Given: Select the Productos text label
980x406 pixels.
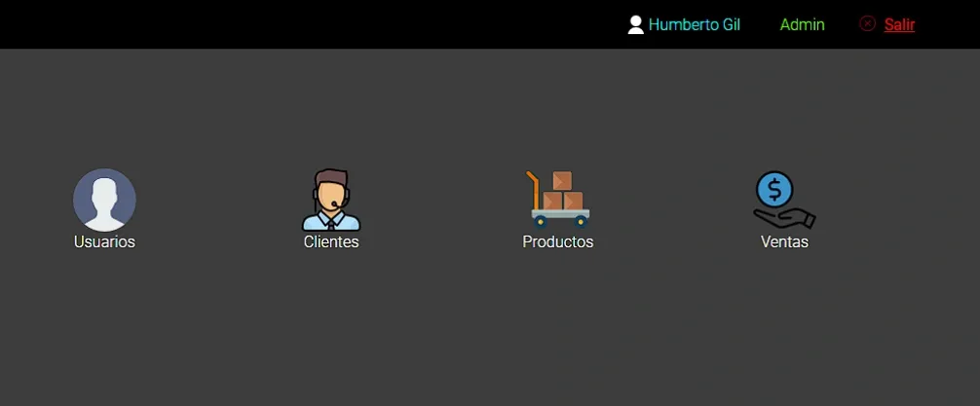Looking at the screenshot, I should tap(558, 241).
